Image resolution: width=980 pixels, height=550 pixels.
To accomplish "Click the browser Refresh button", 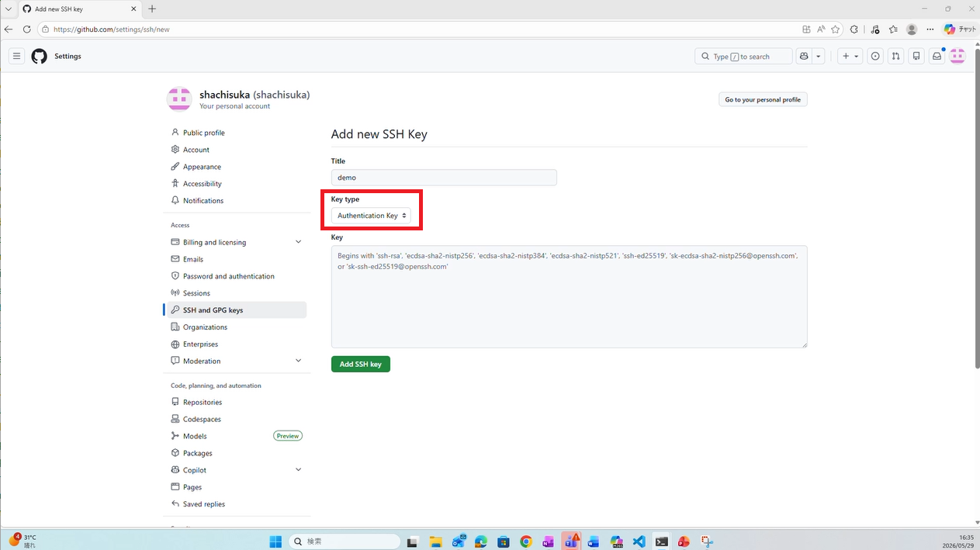I will 26,29.
